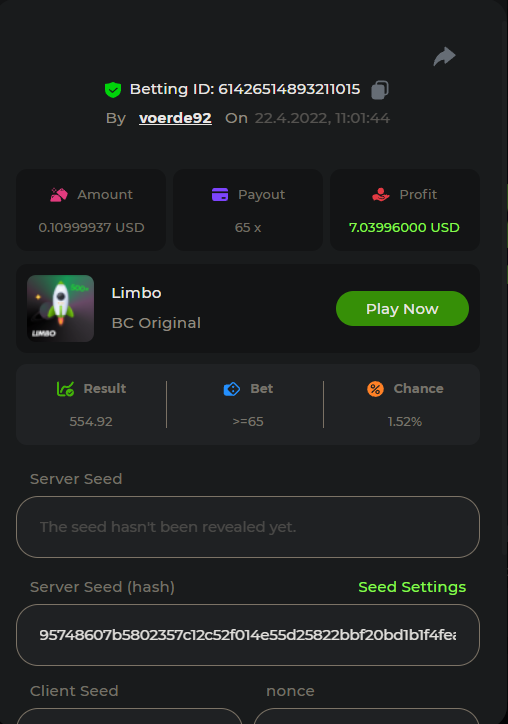This screenshot has width=508, height=724.
Task: Click the Play Now button
Action: (402, 308)
